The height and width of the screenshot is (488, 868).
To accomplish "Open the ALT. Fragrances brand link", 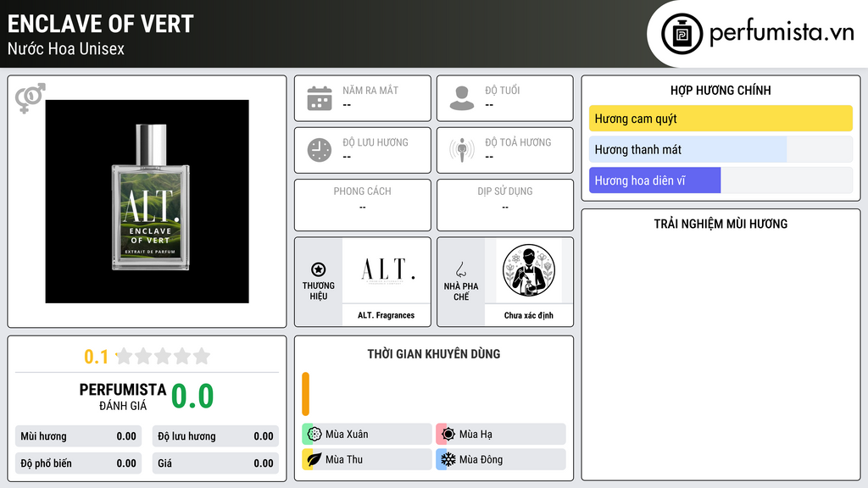I will [386, 315].
